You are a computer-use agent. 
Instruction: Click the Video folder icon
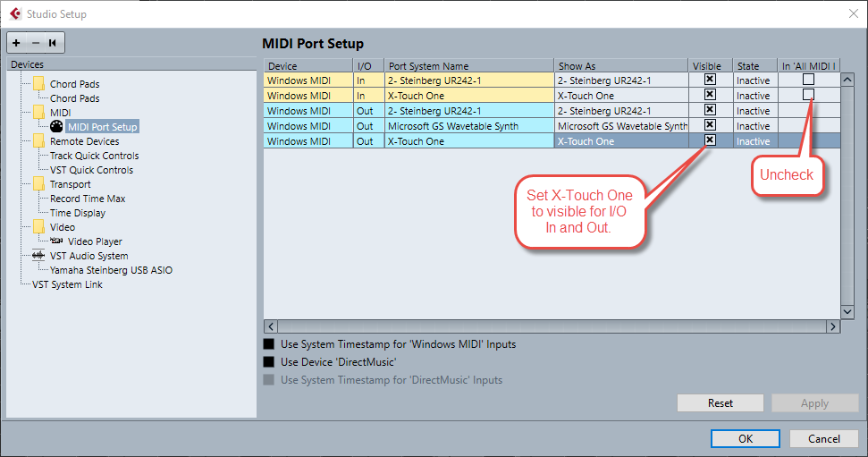[38, 227]
